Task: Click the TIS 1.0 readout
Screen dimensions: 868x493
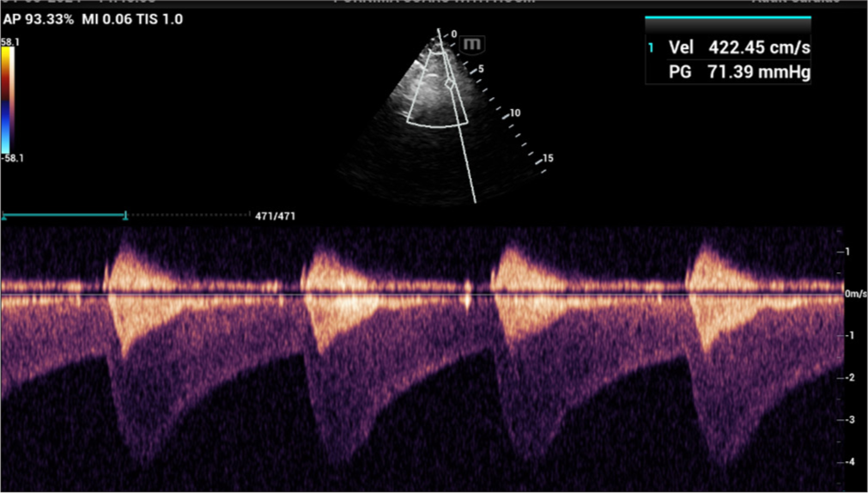Action: click(x=161, y=20)
